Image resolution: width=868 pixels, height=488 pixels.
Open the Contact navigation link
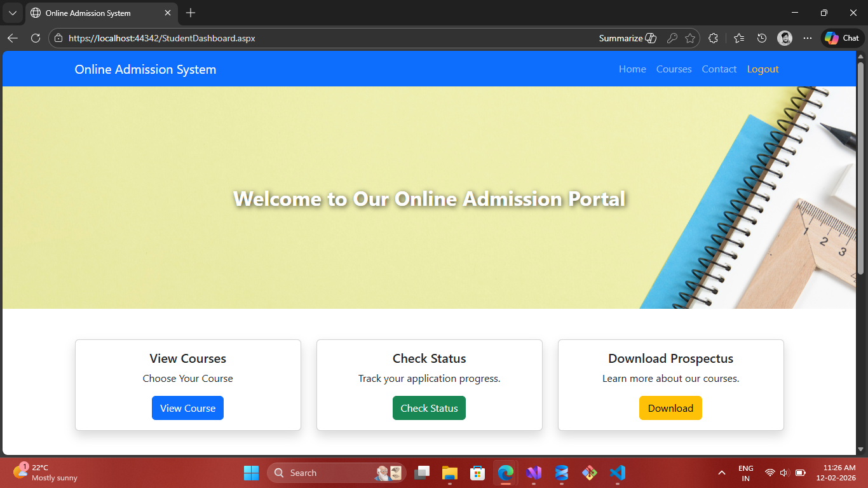tap(719, 69)
